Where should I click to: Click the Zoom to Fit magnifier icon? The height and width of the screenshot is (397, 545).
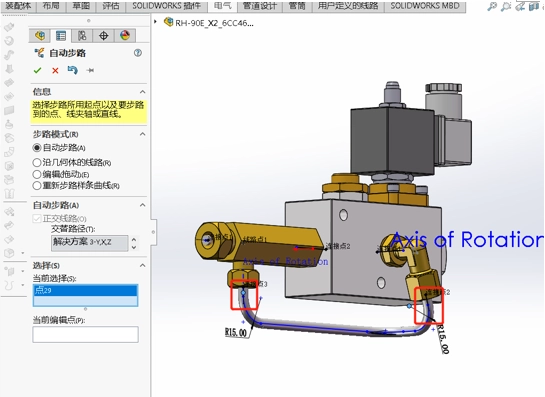(x=492, y=7)
